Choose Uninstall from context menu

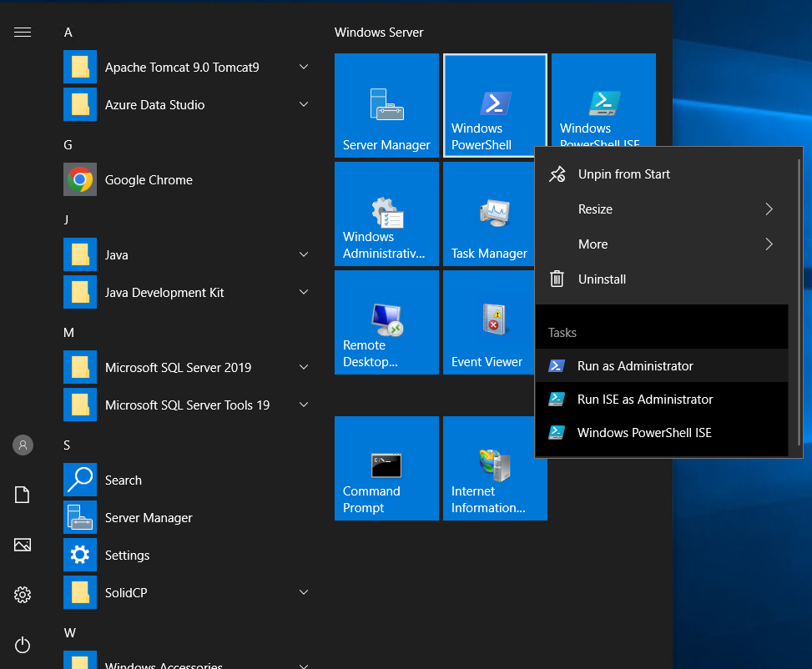[x=662, y=279]
